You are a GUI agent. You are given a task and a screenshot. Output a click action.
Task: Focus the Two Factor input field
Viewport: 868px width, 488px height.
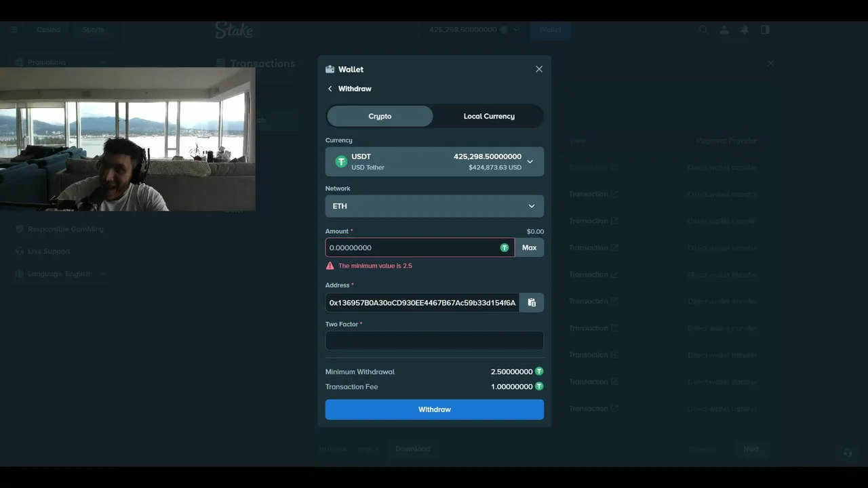point(435,340)
